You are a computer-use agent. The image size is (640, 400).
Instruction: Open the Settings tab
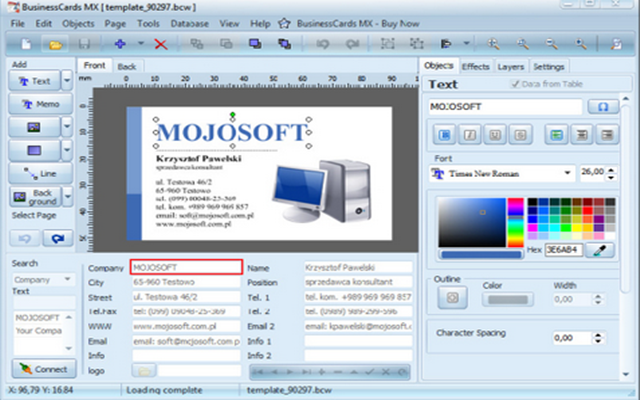tap(549, 67)
